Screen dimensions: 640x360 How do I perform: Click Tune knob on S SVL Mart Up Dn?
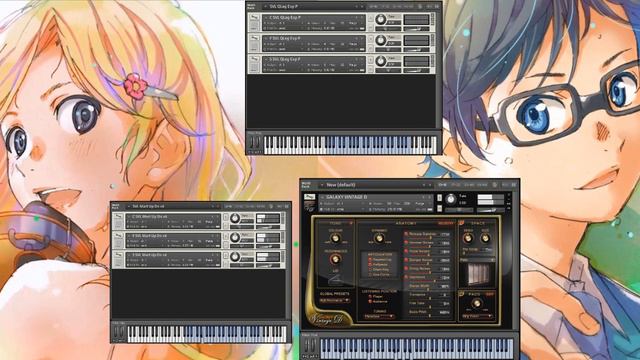(x=235, y=257)
